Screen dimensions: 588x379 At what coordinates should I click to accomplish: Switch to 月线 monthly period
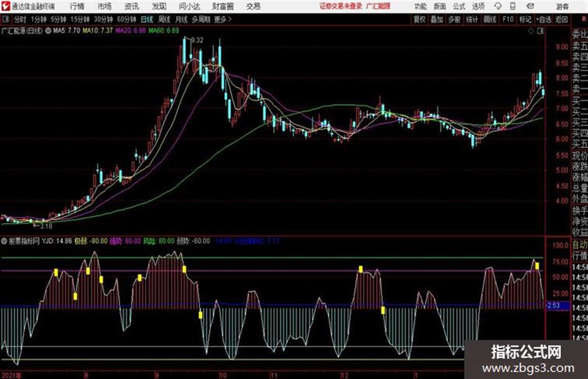[x=182, y=19]
